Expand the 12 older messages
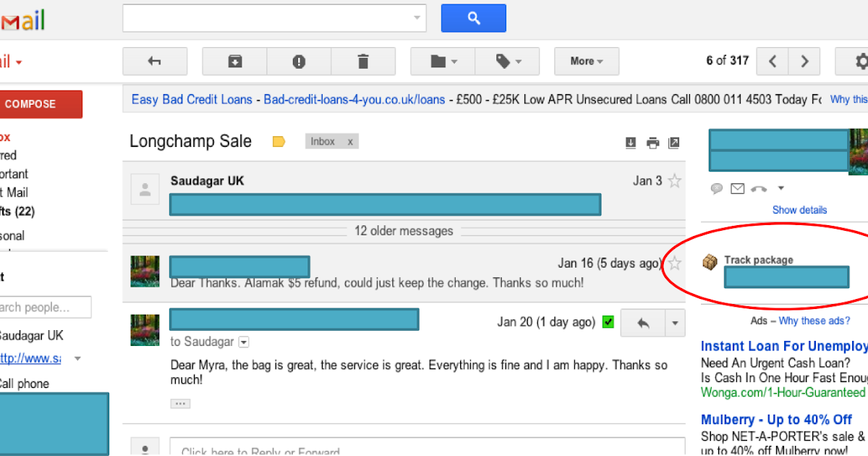Image resolution: width=868 pixels, height=456 pixels. [404, 231]
